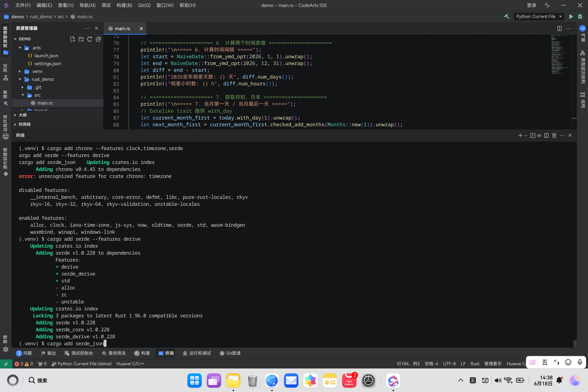Open the 文件(F) menu
Viewport: 588px width, 392px height.
coord(23,5)
